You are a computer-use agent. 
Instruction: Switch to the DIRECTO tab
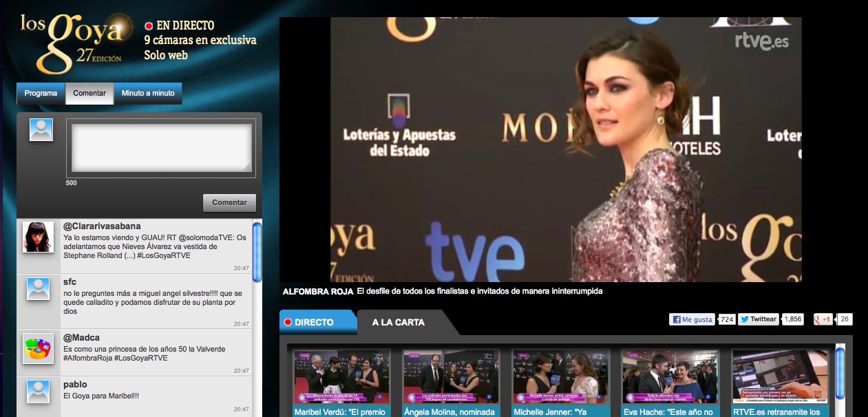click(x=318, y=322)
